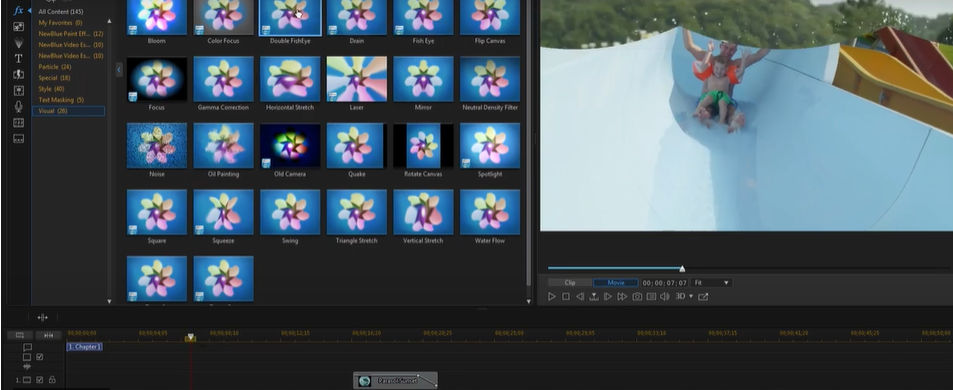This screenshot has width=953, height=390.
Task: Select the NewBlue Paint Effects category
Action: [x=71, y=34]
